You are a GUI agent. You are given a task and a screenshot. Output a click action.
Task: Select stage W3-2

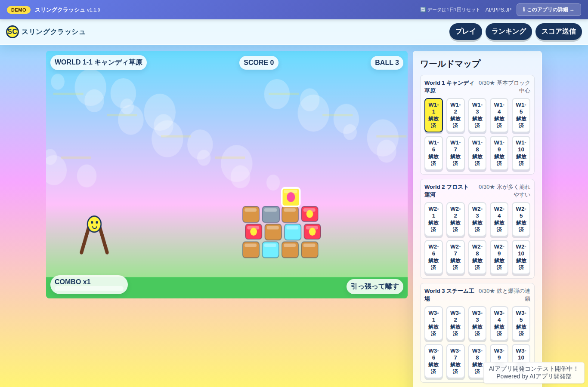pos(455,323)
